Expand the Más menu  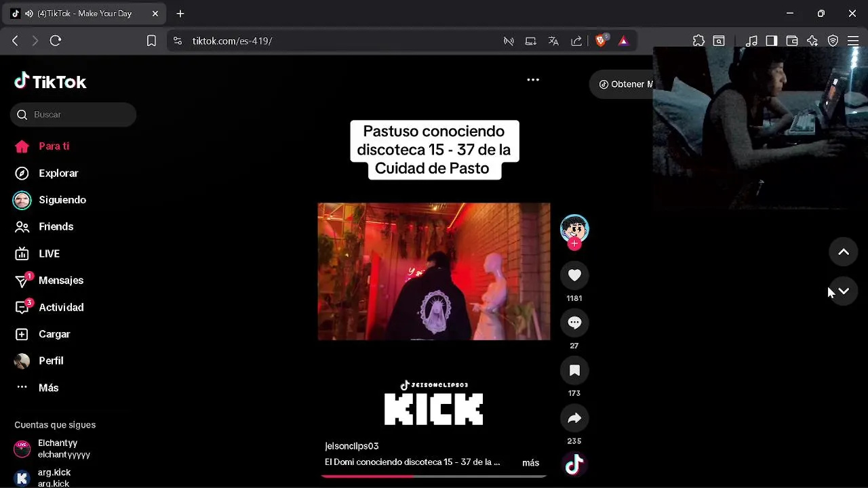tap(37, 388)
